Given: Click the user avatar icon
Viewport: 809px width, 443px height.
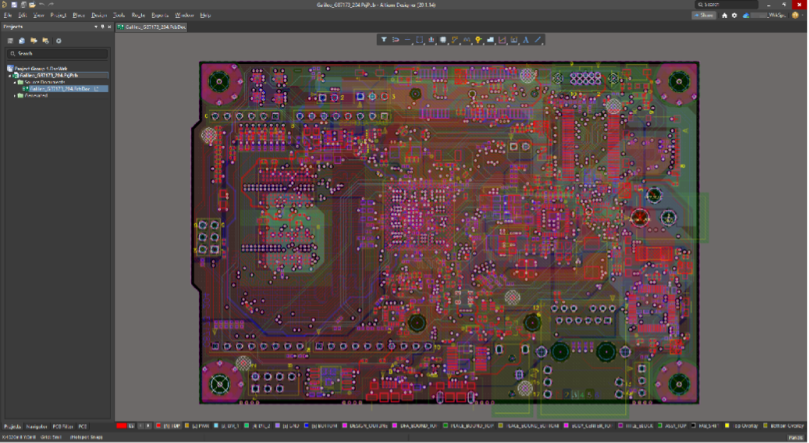Looking at the screenshot, I should click(795, 15).
